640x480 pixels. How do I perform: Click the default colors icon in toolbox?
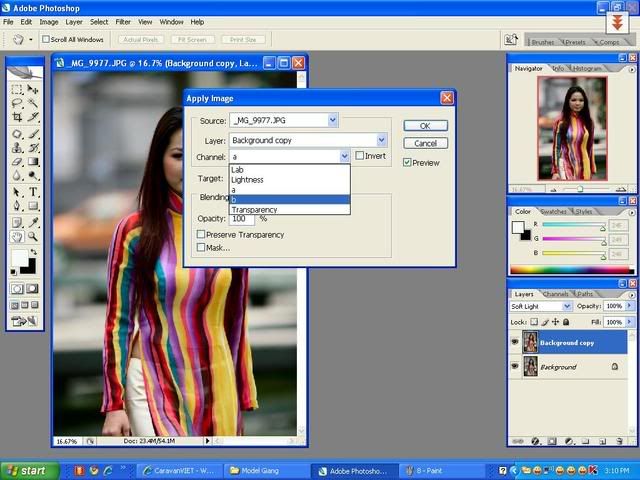point(13,271)
